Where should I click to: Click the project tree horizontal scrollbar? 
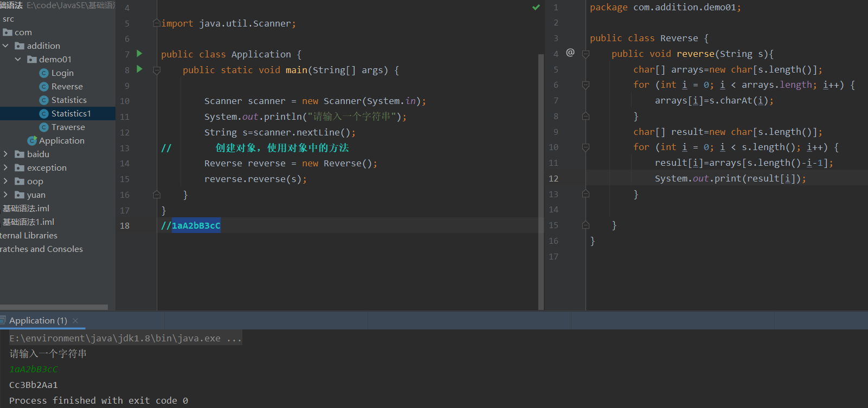tap(54, 307)
